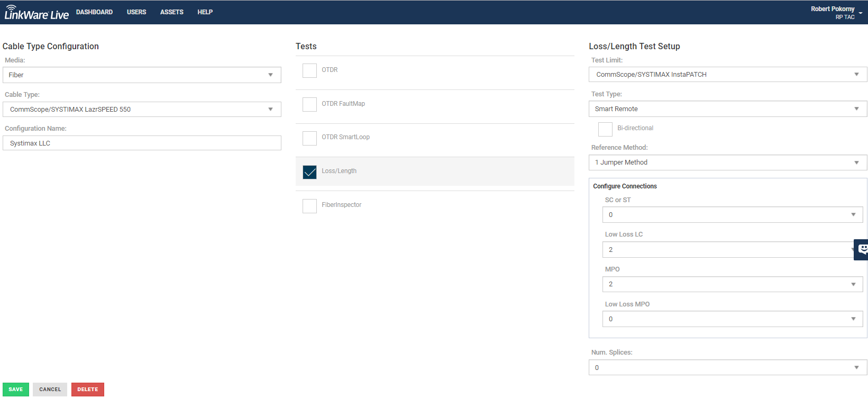Open the chat support widget icon
868x407 pixels.
pos(862,249)
